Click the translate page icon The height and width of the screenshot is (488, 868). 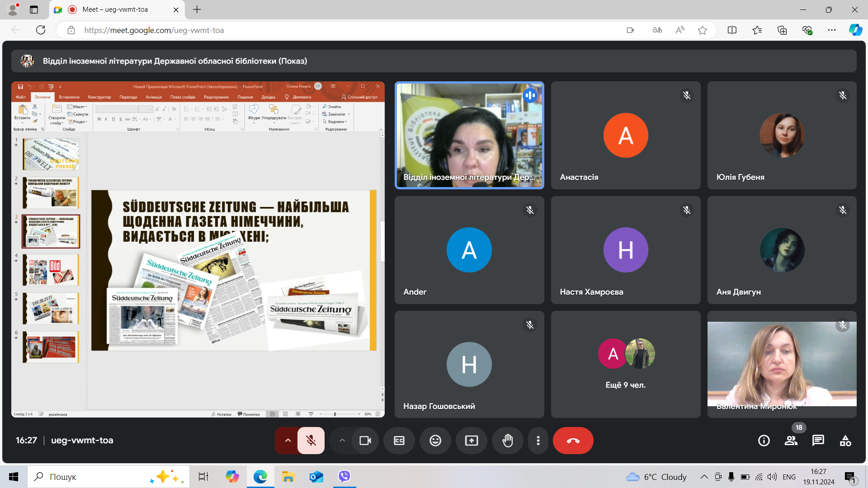(x=657, y=30)
